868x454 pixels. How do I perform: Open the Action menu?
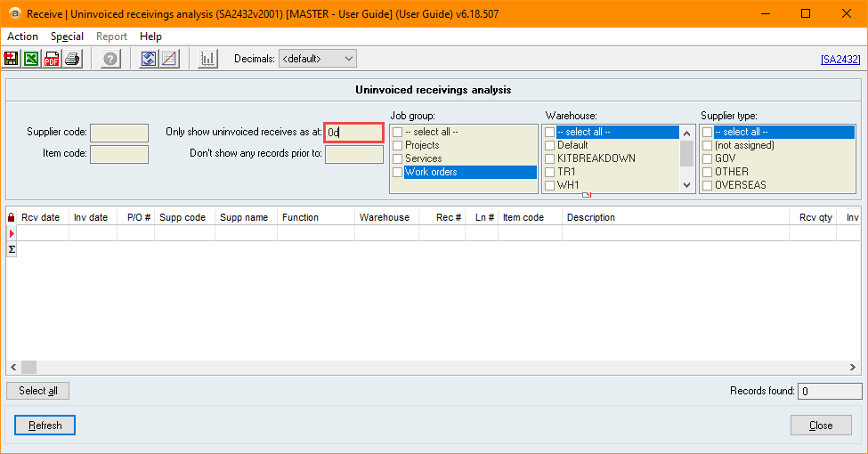tap(23, 36)
